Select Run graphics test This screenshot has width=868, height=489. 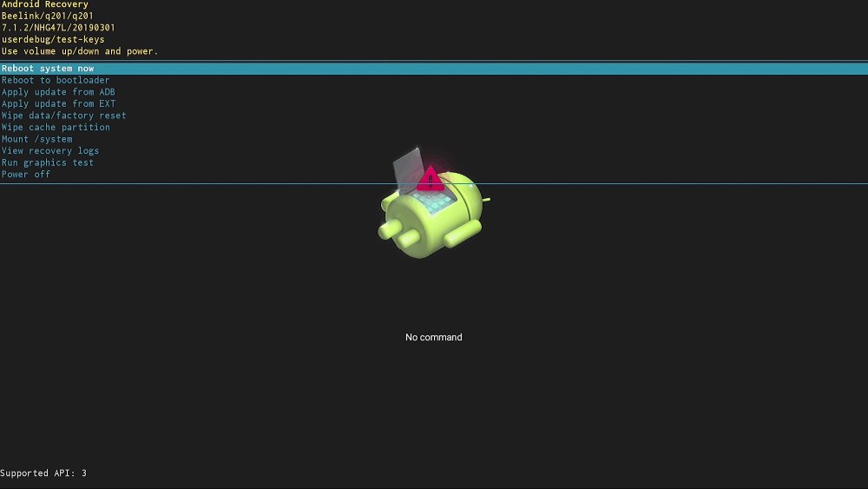(x=48, y=162)
